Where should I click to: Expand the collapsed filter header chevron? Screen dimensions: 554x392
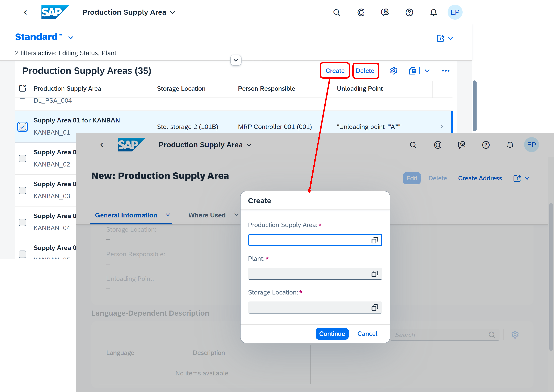click(236, 60)
